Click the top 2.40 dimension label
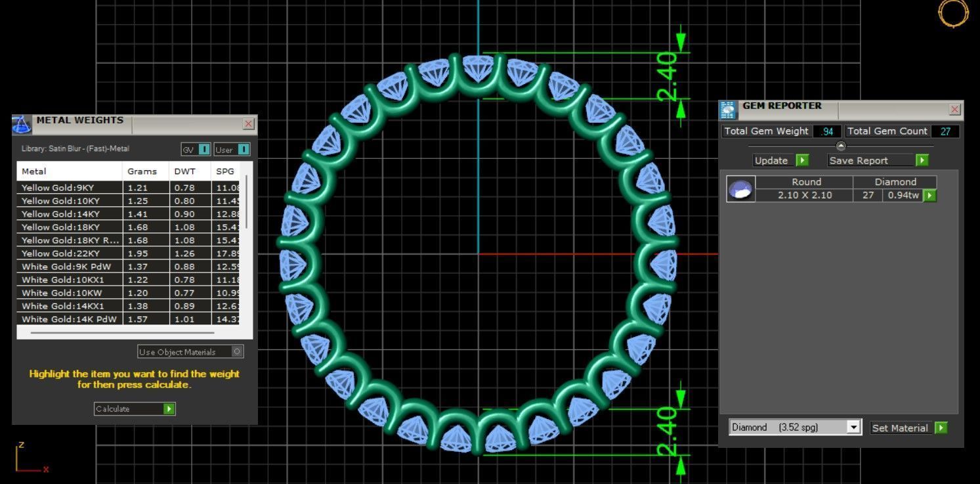The width and height of the screenshot is (980, 484). (x=667, y=76)
